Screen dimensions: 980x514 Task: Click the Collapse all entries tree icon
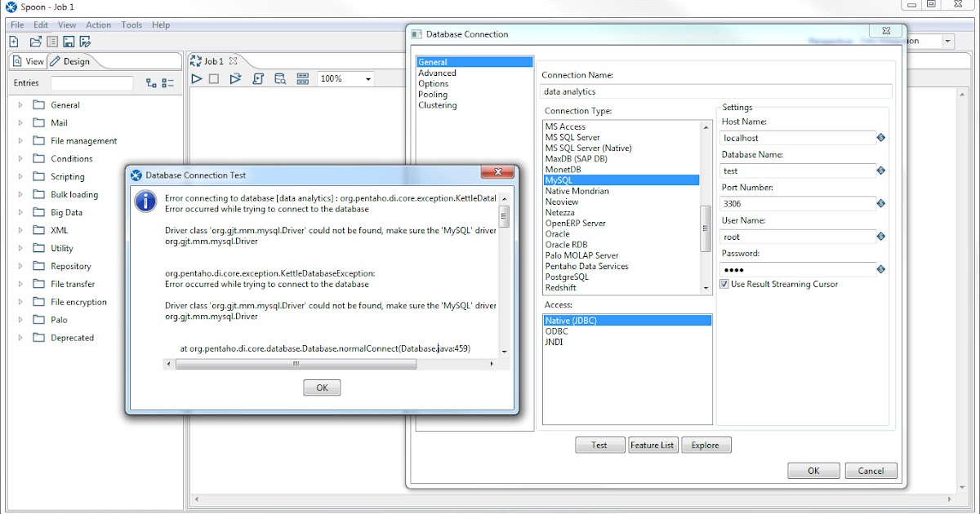167,83
